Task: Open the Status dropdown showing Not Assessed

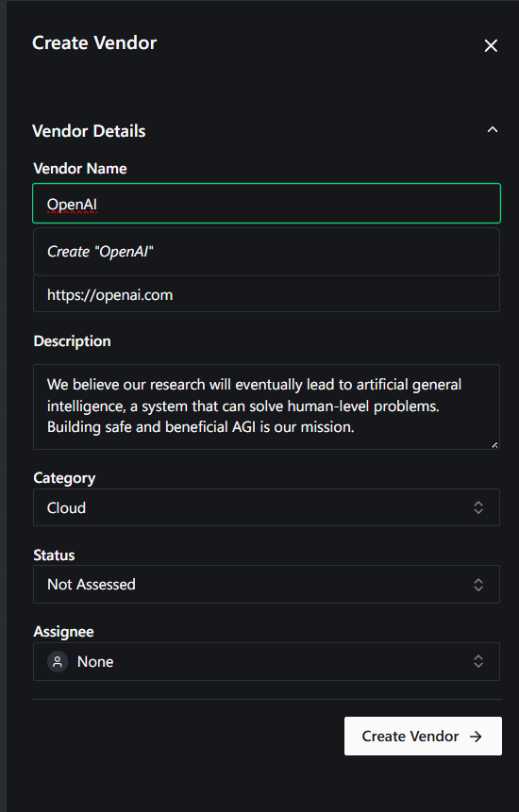Action: 266,584
